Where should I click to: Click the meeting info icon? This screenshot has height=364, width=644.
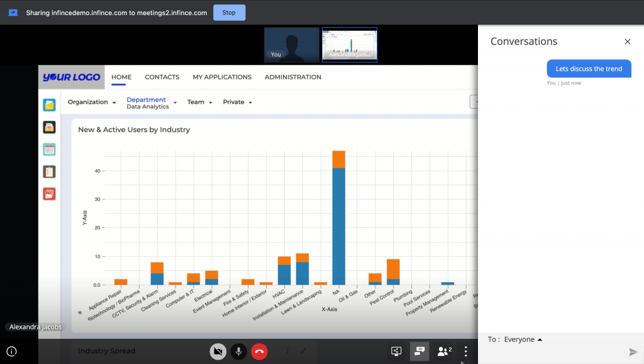click(x=11, y=351)
